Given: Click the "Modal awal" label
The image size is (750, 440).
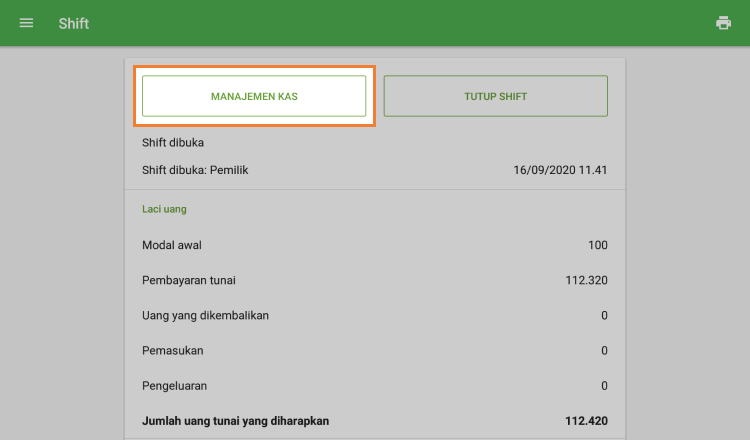Looking at the screenshot, I should pos(172,245).
